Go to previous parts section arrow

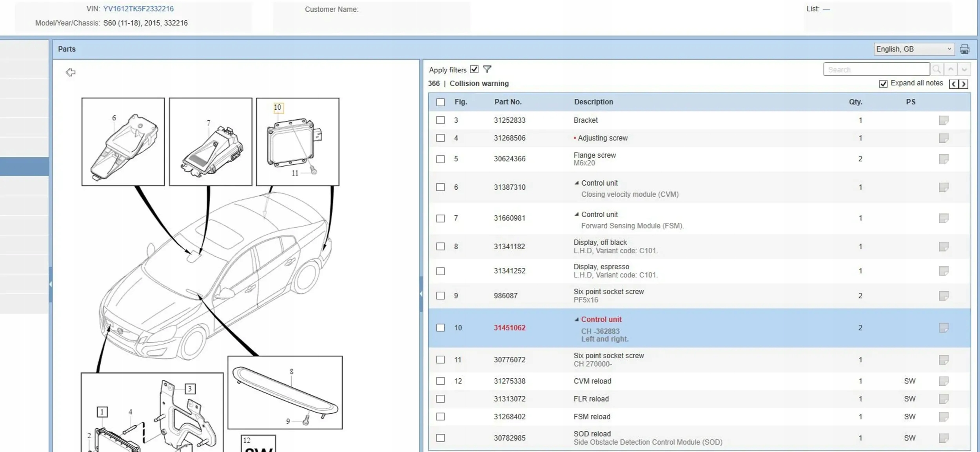click(x=954, y=84)
